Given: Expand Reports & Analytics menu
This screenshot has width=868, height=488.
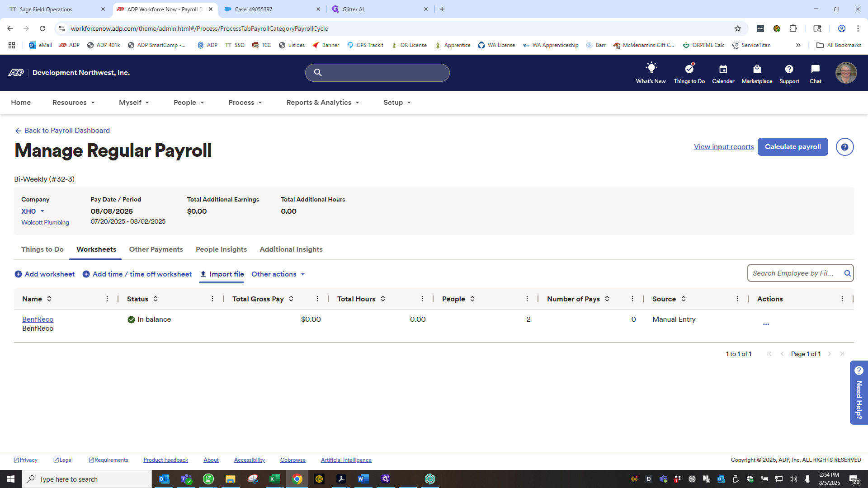Looking at the screenshot, I should click(323, 103).
